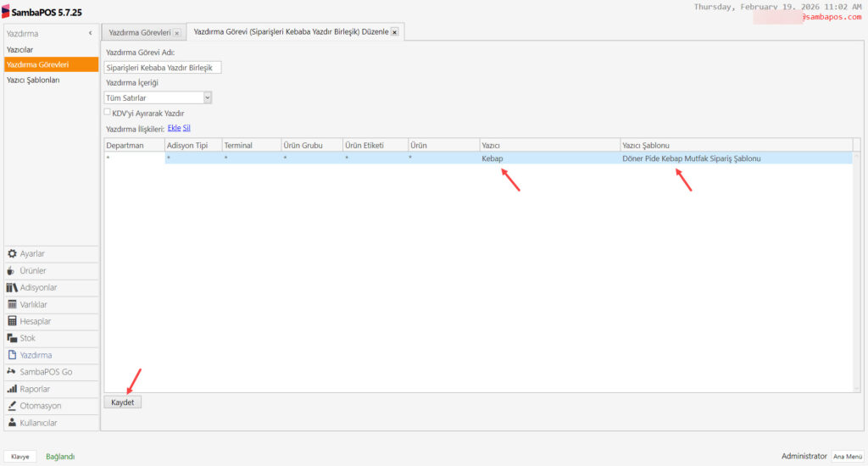Screen dimensions: 868x466
Task: Enable KDV'yi Ayırarak Yazdır checkbox
Action: (x=108, y=112)
